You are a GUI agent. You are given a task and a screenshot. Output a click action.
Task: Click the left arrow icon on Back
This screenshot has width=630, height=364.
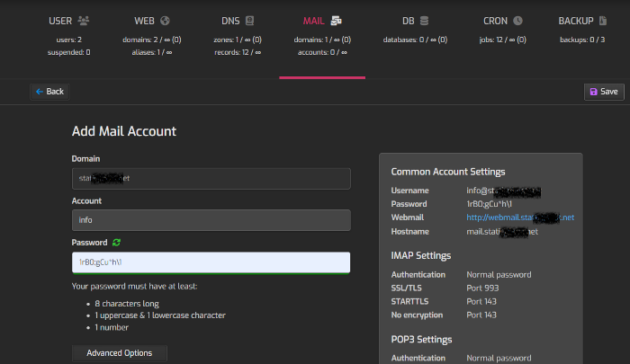(x=38, y=92)
